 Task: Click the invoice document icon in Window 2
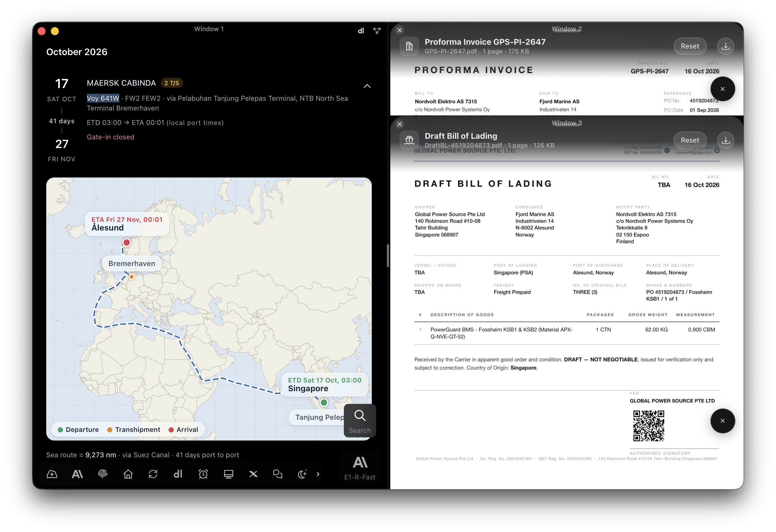(x=409, y=46)
